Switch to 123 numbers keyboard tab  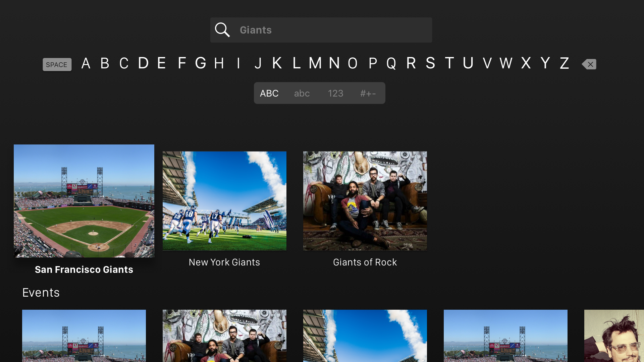(x=335, y=93)
